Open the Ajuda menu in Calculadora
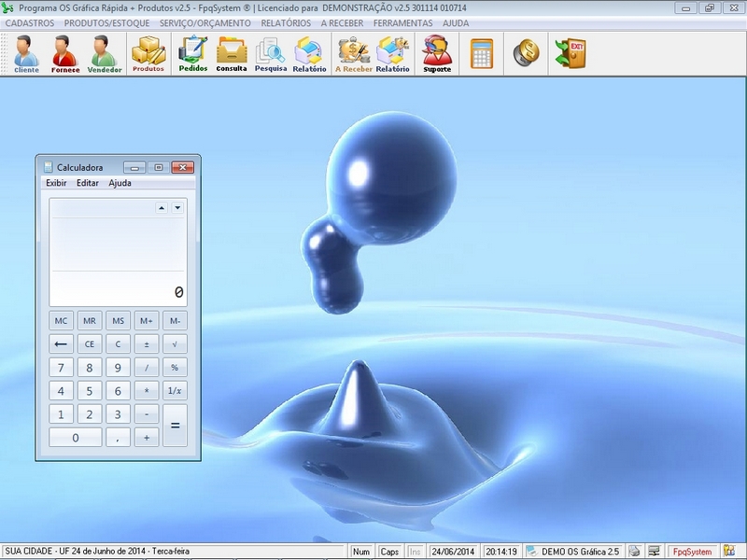Image resolution: width=747 pixels, height=560 pixels. pyautogui.click(x=120, y=183)
